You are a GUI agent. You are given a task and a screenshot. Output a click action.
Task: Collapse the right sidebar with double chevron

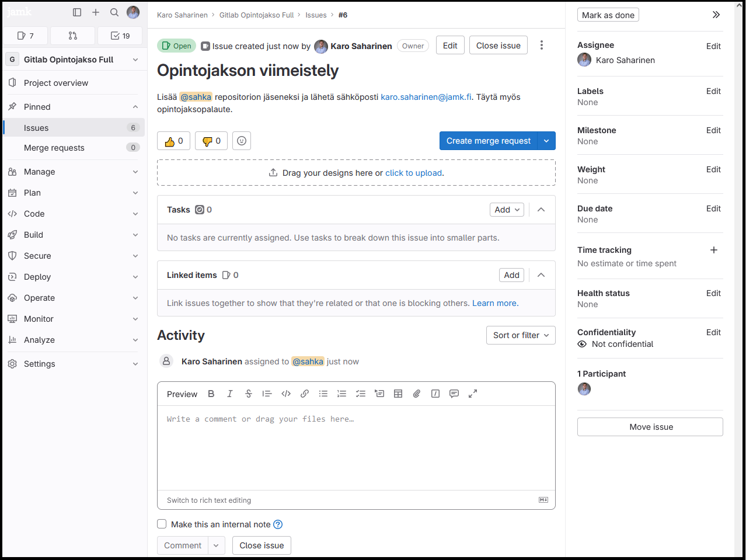click(x=716, y=15)
